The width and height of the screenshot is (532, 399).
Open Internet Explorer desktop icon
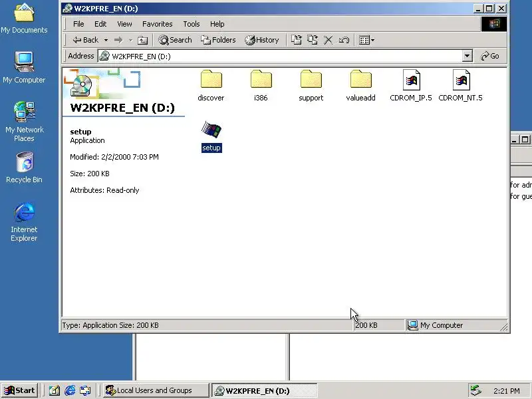(24, 222)
